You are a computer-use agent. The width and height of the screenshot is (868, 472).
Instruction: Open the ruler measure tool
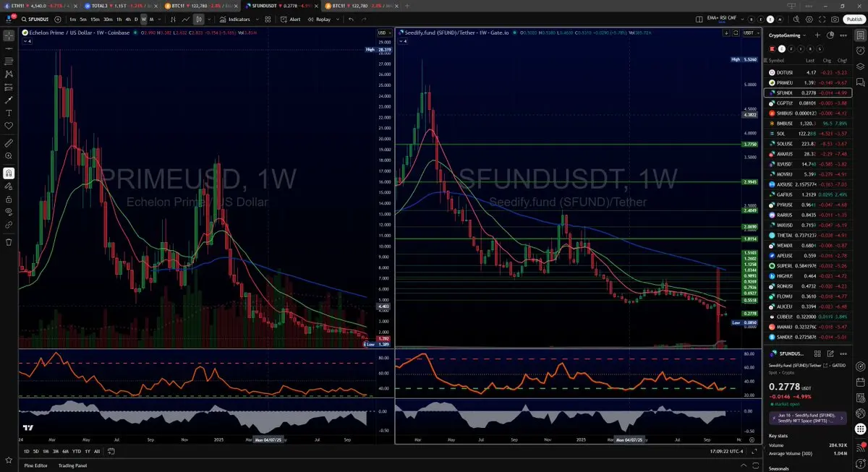click(x=9, y=143)
